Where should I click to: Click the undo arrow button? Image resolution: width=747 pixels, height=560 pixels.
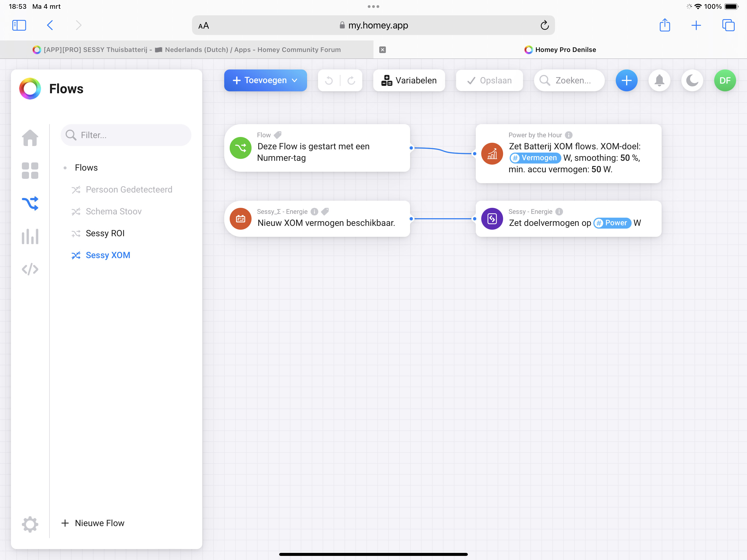click(x=329, y=80)
